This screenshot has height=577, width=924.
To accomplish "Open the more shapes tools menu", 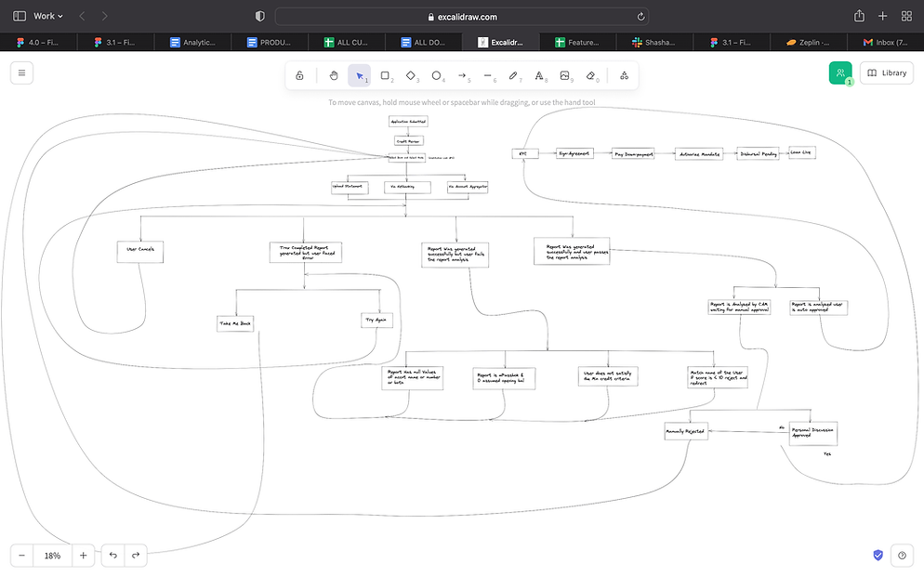I will click(x=624, y=75).
